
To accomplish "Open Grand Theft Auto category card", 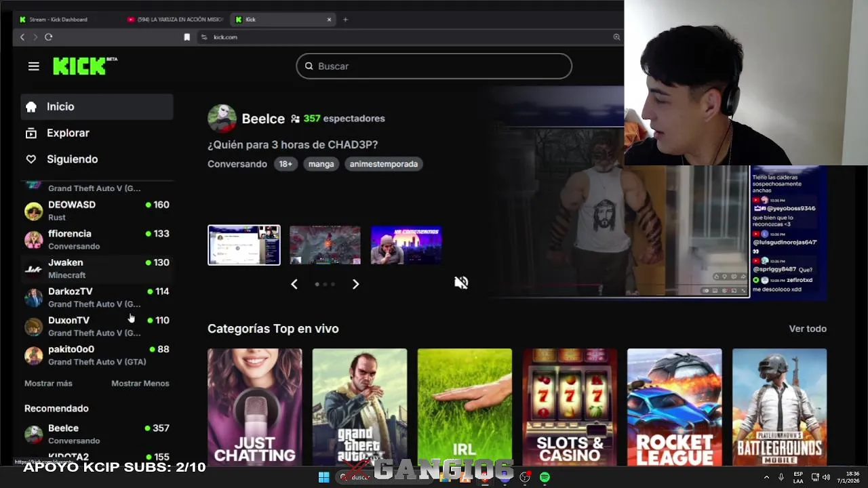I will 359,407.
